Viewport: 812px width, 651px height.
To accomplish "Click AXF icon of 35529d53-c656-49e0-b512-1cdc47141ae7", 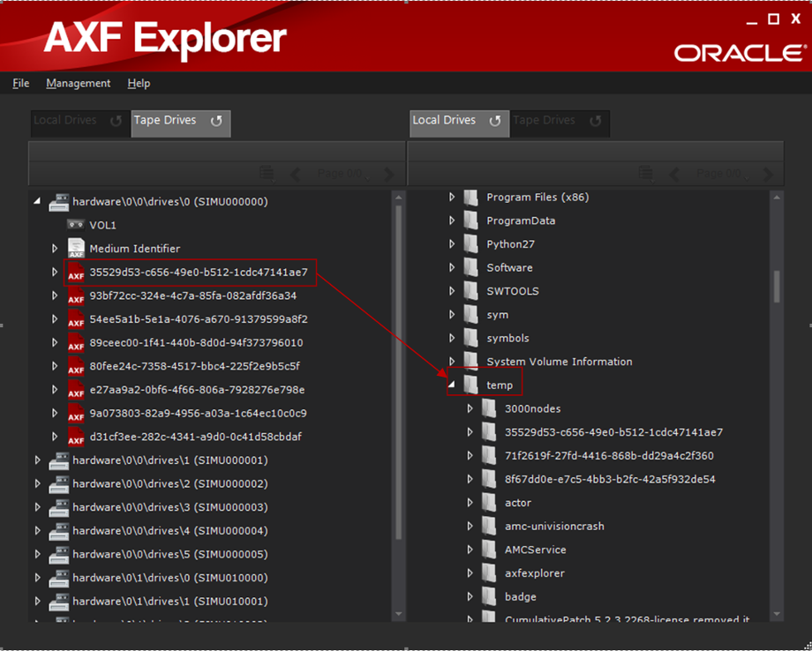I will (76, 273).
